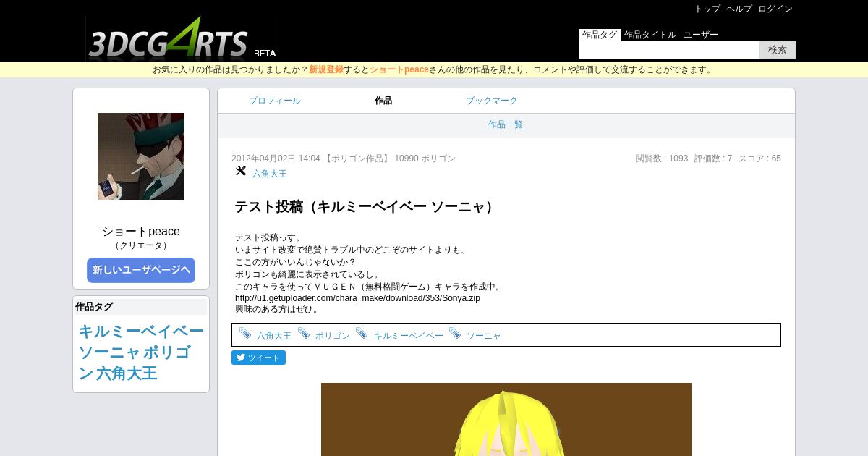Click the ツイート share button
Image resolution: width=868 pixels, height=456 pixels.
(x=258, y=358)
